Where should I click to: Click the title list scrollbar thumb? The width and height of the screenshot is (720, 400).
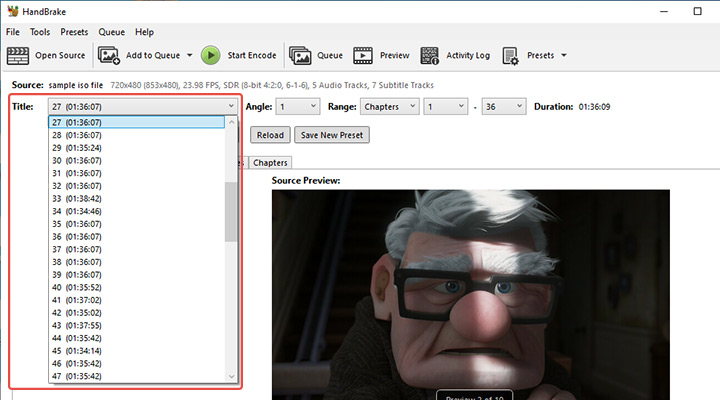(231, 212)
